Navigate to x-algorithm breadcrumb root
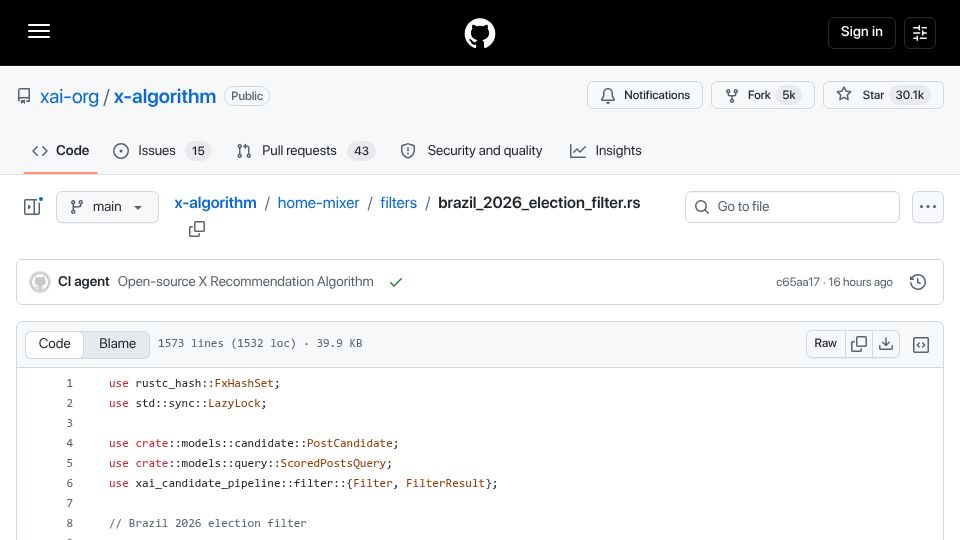 tap(216, 203)
